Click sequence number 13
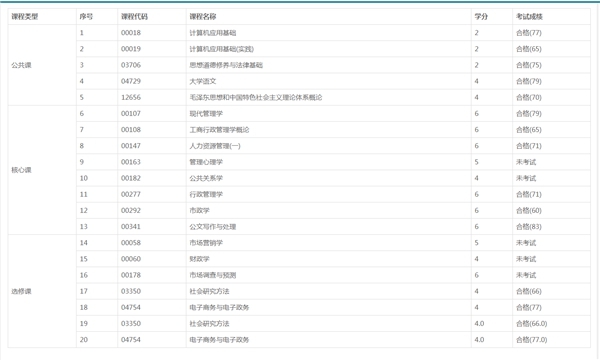The image size is (600, 360). click(x=84, y=226)
